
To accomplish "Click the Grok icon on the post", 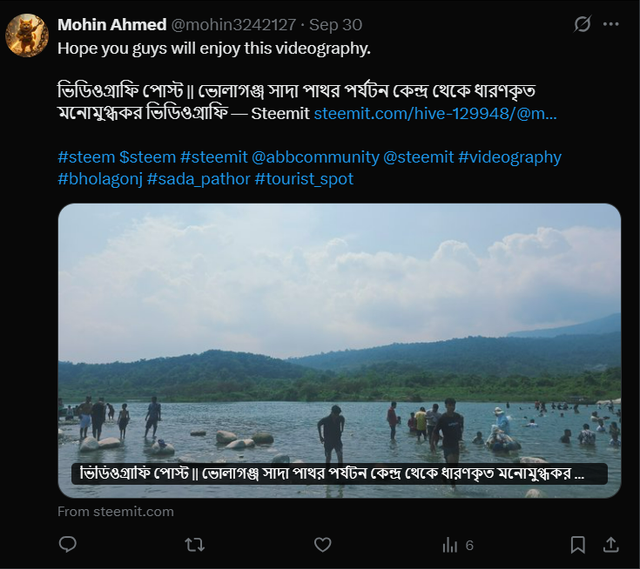I will [x=582, y=24].
